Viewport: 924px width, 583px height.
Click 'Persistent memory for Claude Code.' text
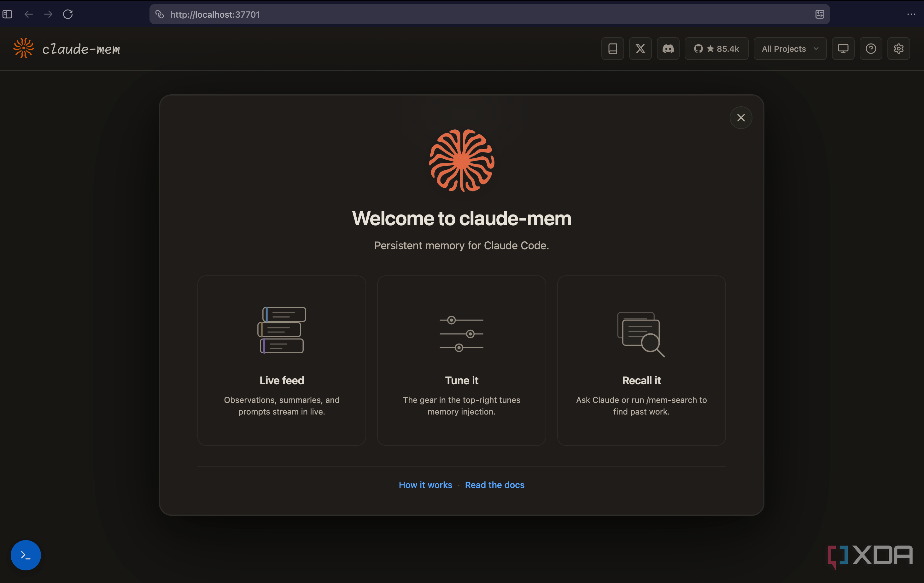[x=462, y=245]
